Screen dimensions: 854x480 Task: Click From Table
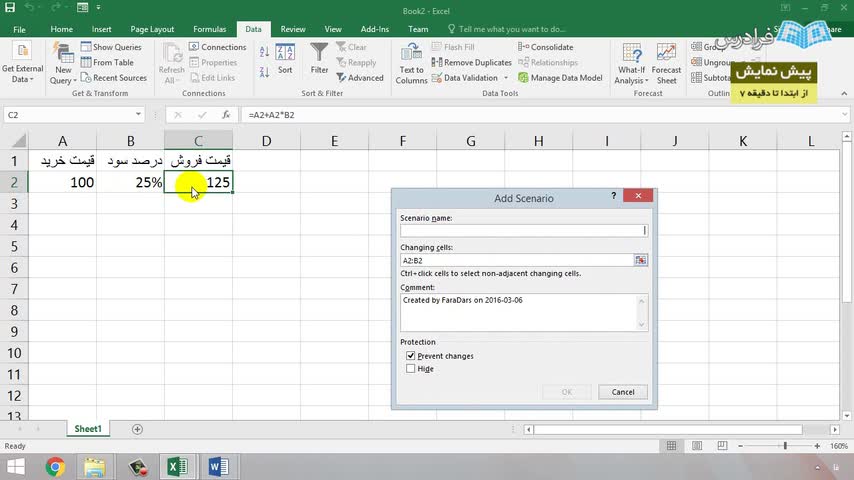[x=107, y=62]
